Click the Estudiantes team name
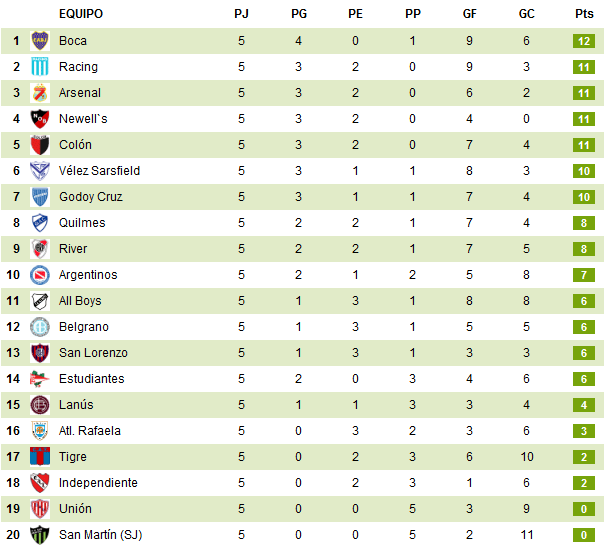604x557 pixels. click(92, 379)
